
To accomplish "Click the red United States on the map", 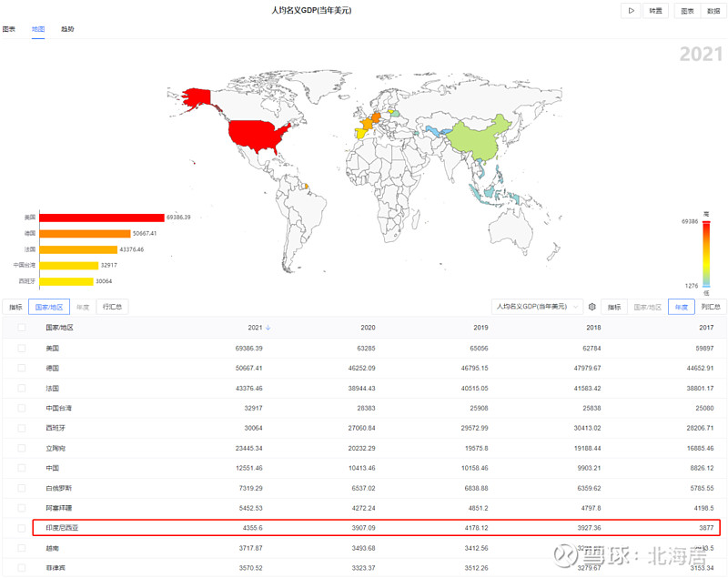I will pos(256,135).
